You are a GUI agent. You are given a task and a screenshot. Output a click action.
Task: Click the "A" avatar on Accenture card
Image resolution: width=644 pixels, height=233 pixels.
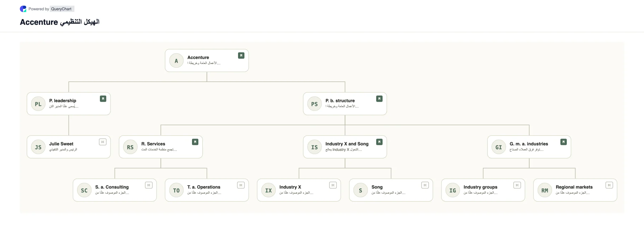(176, 61)
